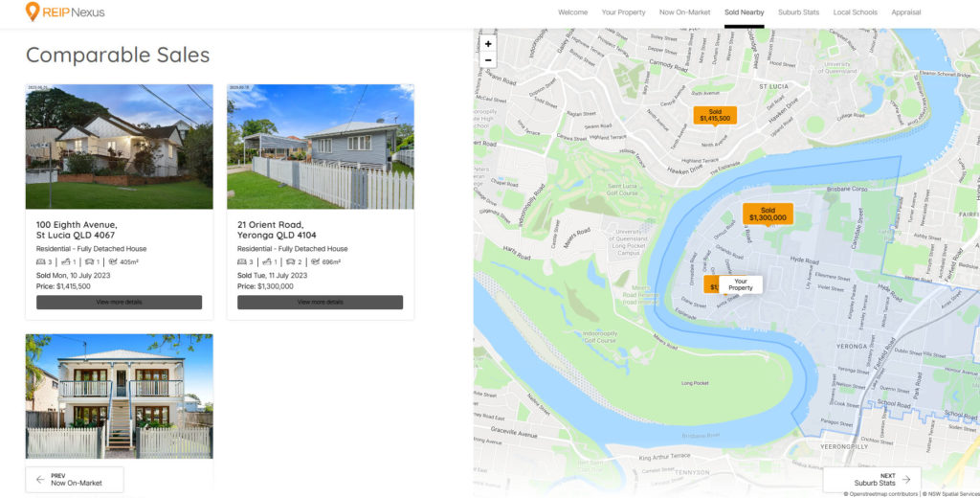The image size is (980, 498).
Task: View more details for 100 Eighth Avenue
Action: [119, 302]
